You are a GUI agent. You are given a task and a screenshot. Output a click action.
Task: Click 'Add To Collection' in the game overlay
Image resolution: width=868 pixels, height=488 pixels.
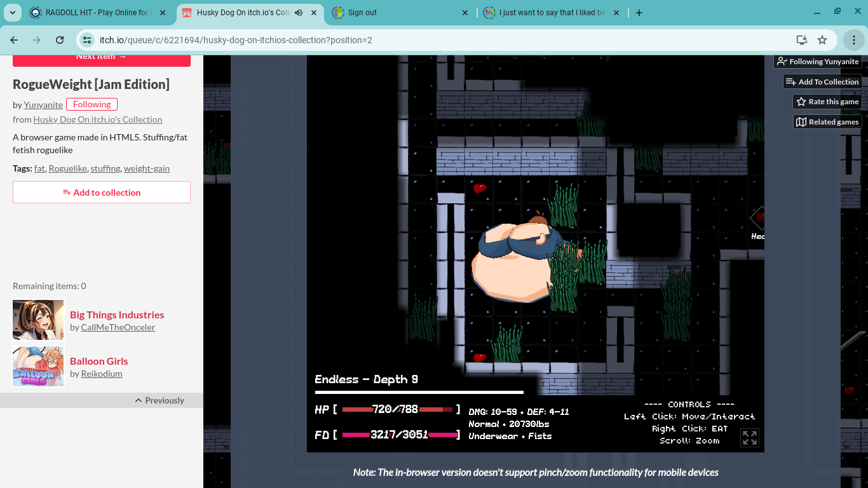tap(822, 82)
